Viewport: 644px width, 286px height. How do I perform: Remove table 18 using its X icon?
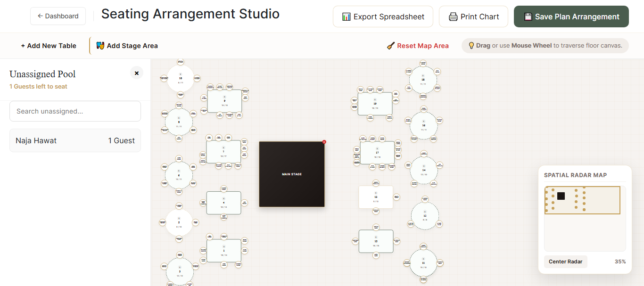[x=423, y=75]
